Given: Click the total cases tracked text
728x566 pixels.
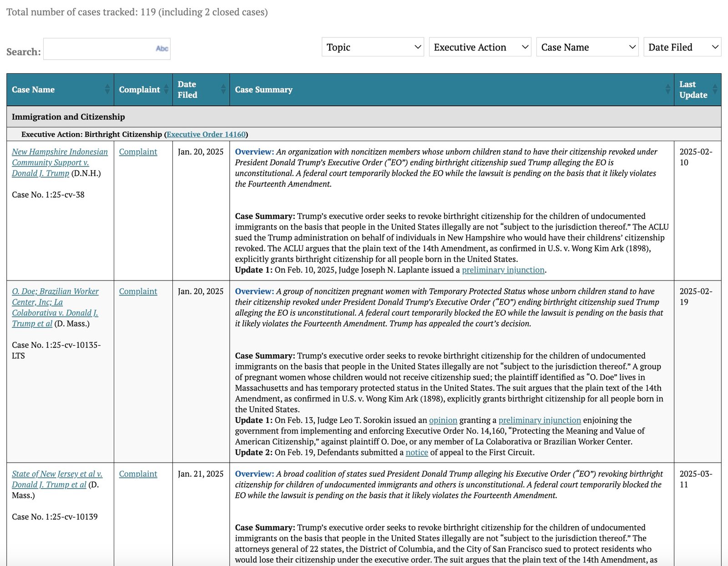Looking at the screenshot, I should tap(137, 12).
